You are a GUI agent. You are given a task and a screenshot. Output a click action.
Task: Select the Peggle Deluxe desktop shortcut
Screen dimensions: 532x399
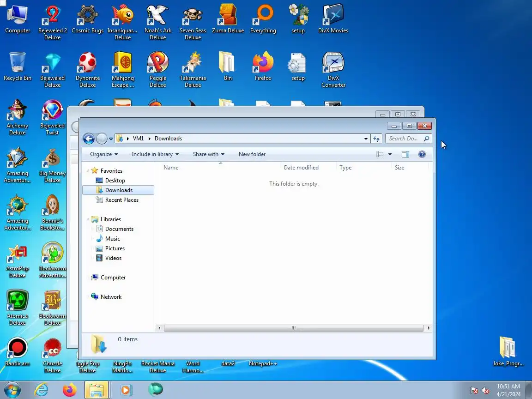(158, 70)
